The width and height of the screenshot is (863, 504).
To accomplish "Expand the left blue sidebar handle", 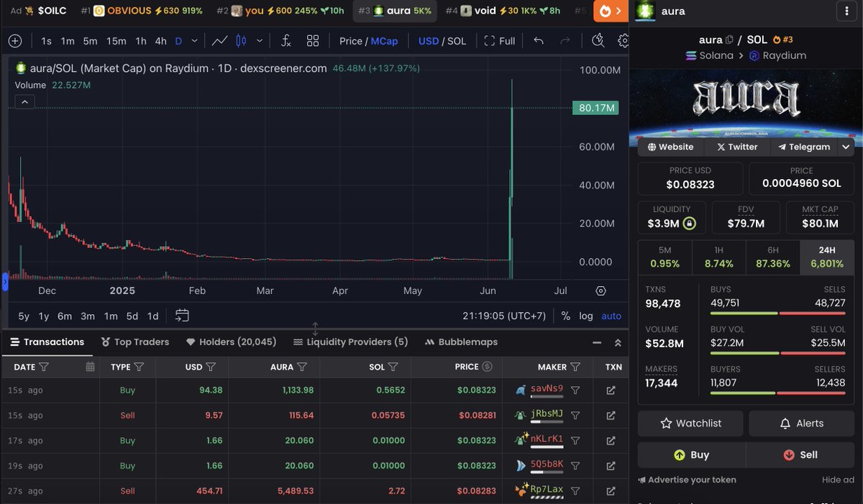I will tap(5, 282).
